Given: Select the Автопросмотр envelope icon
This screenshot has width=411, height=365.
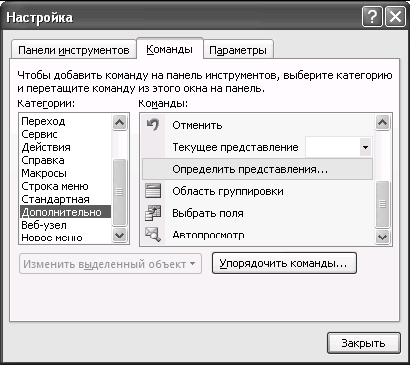Looking at the screenshot, I should coord(153,234).
